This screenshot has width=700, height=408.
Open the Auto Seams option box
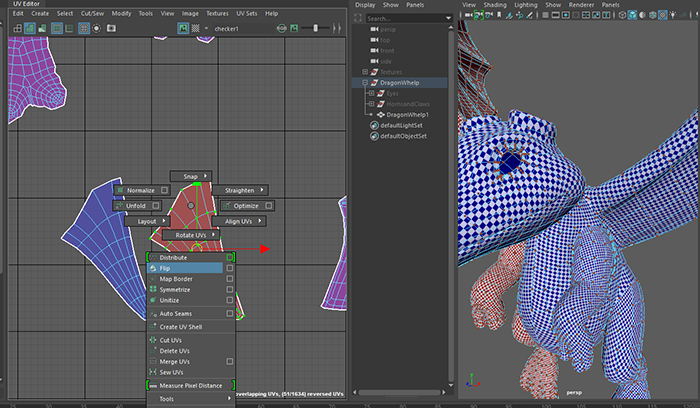pyautogui.click(x=229, y=314)
